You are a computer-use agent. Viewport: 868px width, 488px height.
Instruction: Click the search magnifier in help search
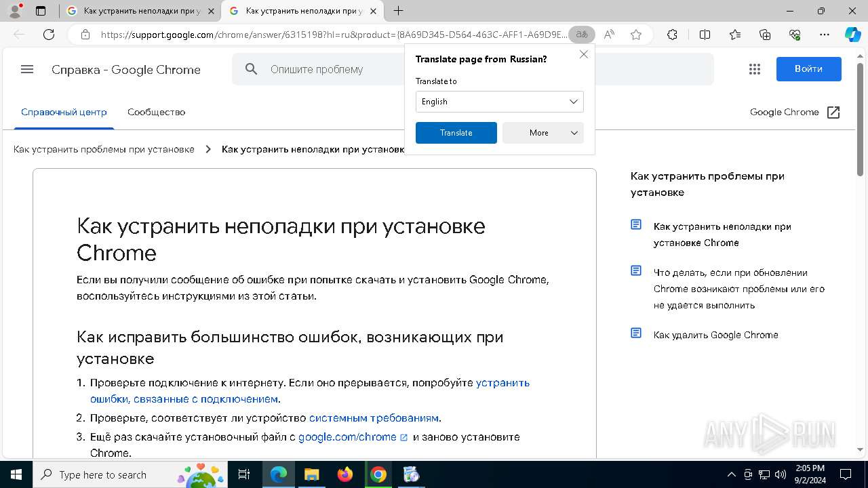[x=252, y=69]
